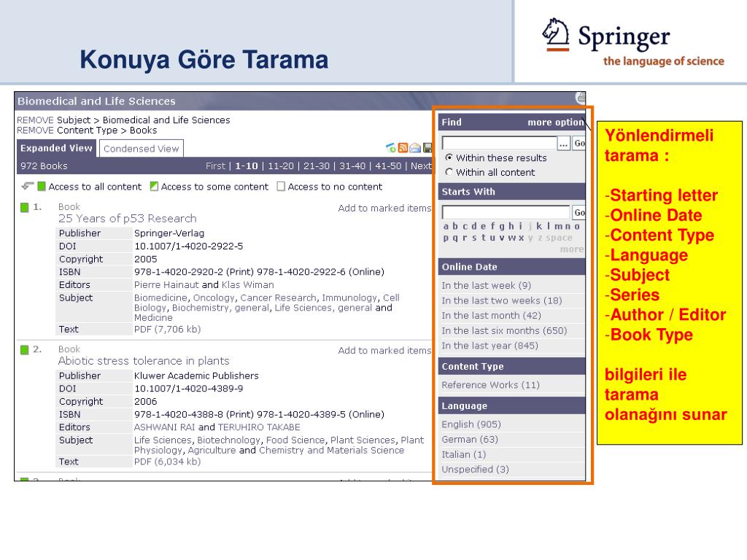
Task: Filter titles starting with letter p
Action: (446, 238)
